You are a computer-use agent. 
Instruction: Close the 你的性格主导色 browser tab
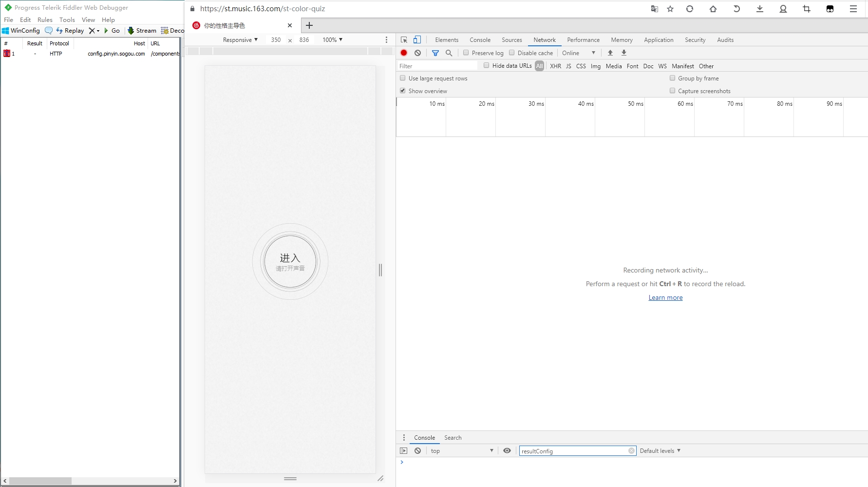tap(290, 25)
